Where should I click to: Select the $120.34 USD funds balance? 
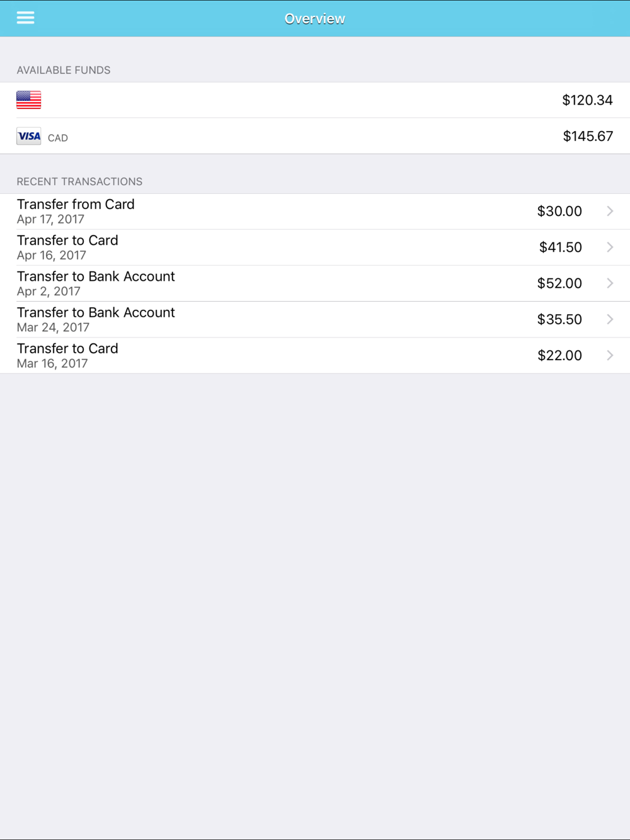click(x=587, y=100)
